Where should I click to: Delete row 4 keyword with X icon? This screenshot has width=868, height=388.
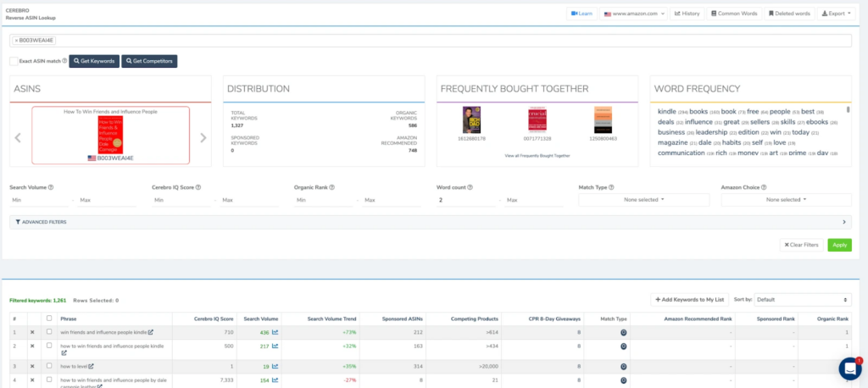coord(32,380)
